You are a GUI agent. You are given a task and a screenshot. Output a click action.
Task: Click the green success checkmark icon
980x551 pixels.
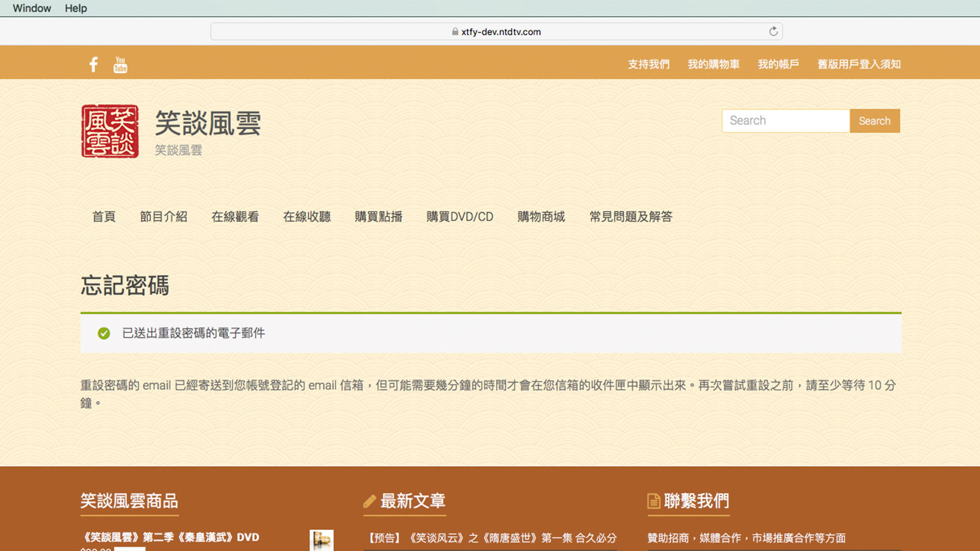(x=104, y=334)
